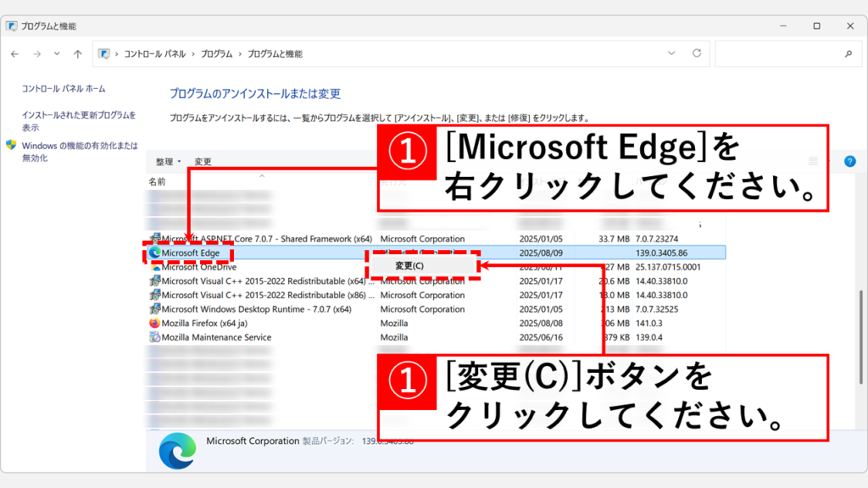Click version 25.137.0715.0001 of OneDrive
Screen dimensions: 868x488
(668, 267)
